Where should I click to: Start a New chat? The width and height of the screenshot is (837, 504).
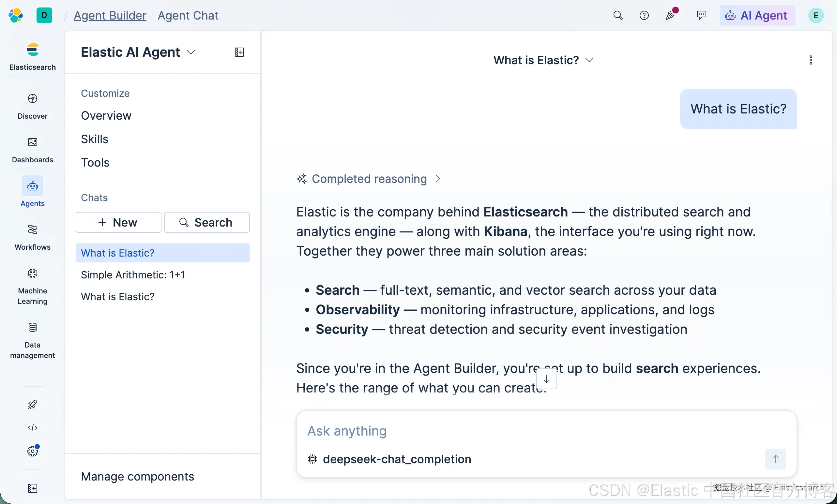118,222
